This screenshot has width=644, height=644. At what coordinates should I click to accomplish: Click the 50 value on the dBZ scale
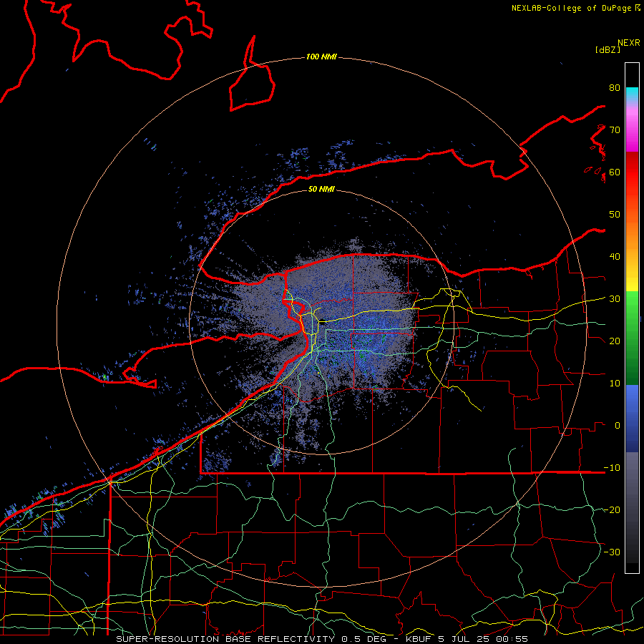[x=615, y=215]
